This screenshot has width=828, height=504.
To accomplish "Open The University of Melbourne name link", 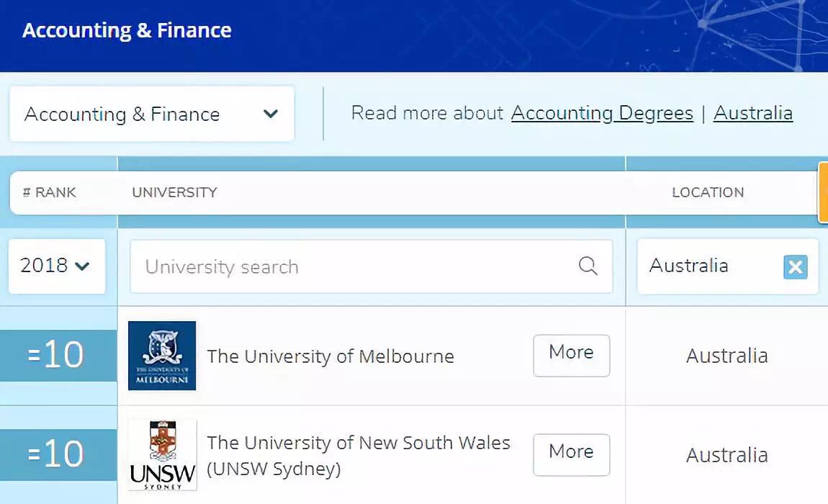I will pos(330,356).
